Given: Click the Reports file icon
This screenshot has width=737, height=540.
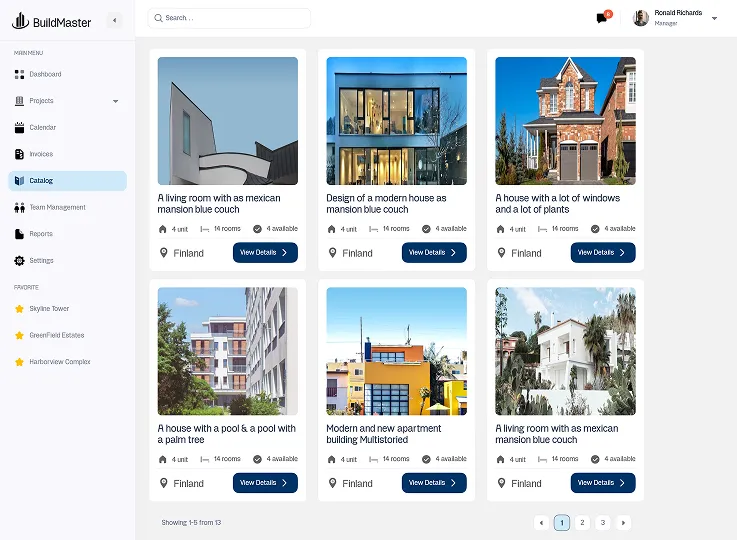Looking at the screenshot, I should (x=19, y=234).
